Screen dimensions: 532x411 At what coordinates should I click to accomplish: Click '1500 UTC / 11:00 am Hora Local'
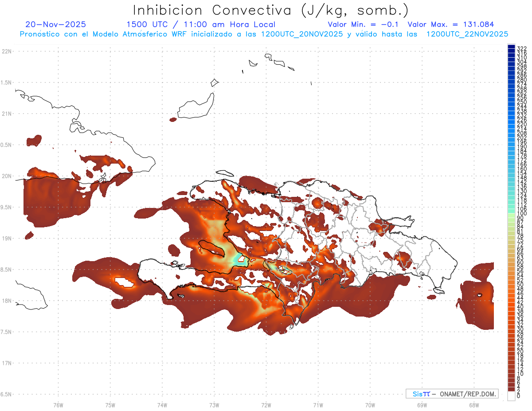point(201,25)
